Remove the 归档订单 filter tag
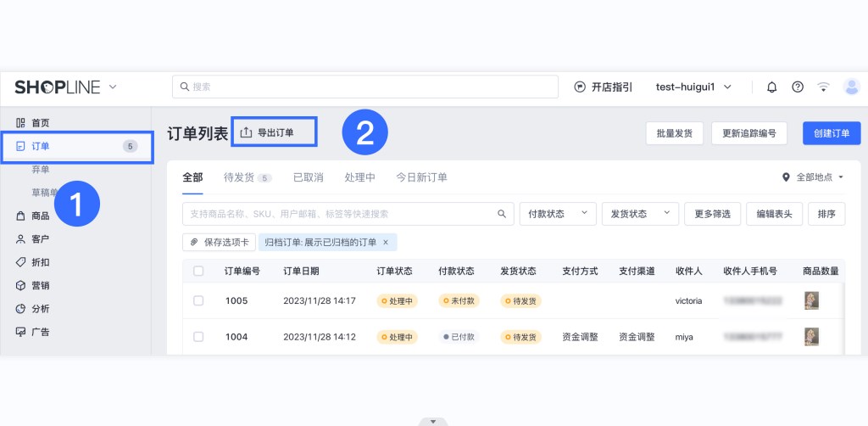The height and width of the screenshot is (426, 868). click(x=386, y=242)
